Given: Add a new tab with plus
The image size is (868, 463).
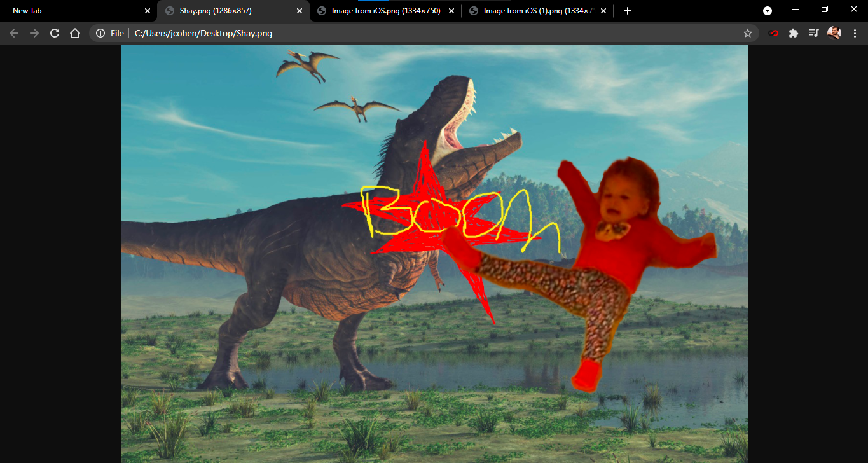Looking at the screenshot, I should tap(628, 11).
